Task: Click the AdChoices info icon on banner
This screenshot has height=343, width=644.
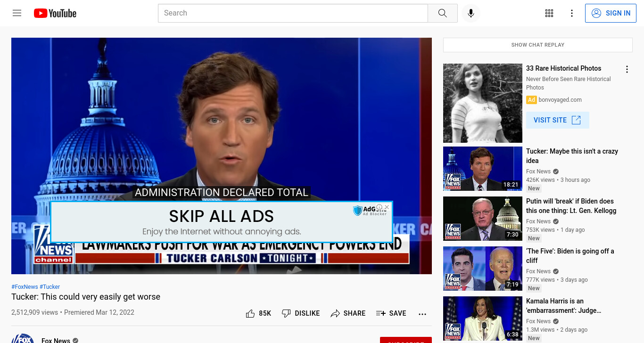Action: [379, 207]
